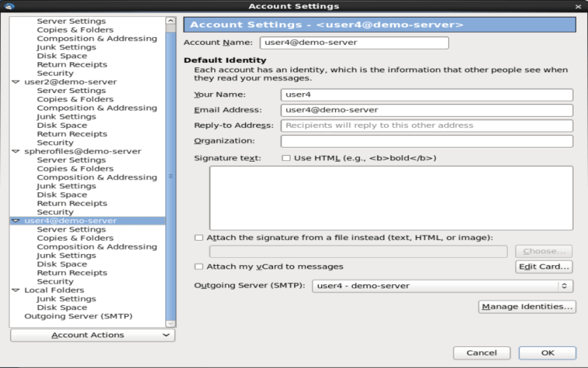This screenshot has height=368, width=588.
Task: Enable the Use HTML signature checkbox
Action: click(286, 158)
